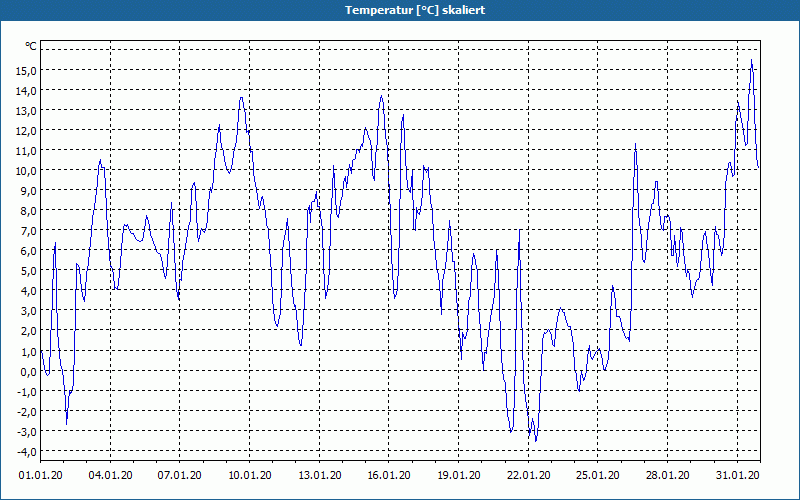This screenshot has width=800, height=500.
Task: Click the lowest temperature dip after 22.01.20
Action: pyautogui.click(x=536, y=440)
